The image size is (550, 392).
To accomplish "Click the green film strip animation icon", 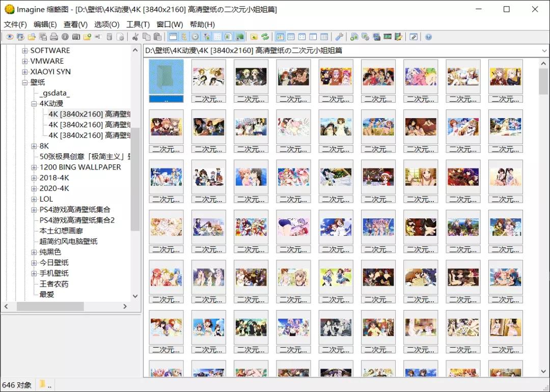I will [387, 37].
